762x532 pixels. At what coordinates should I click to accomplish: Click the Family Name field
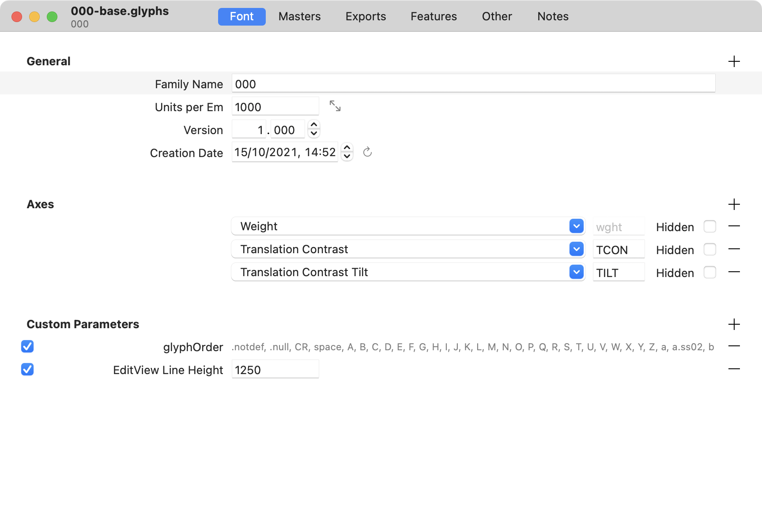[x=473, y=83]
